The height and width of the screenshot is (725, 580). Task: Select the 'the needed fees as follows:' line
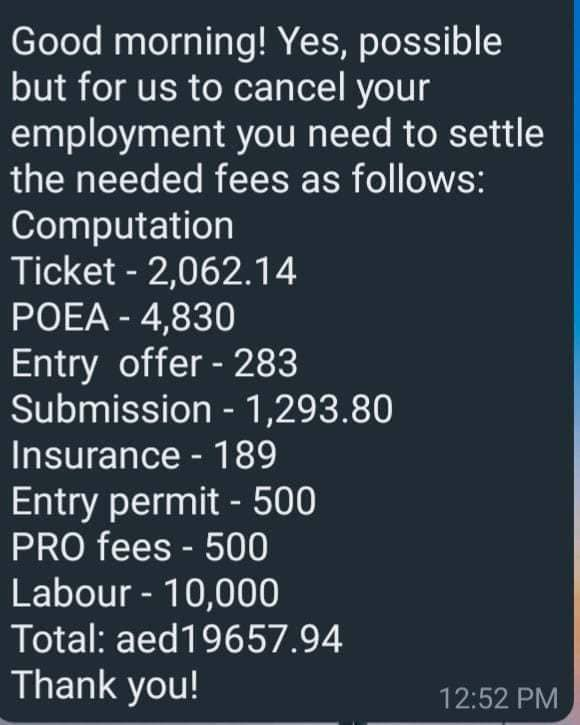(x=248, y=179)
